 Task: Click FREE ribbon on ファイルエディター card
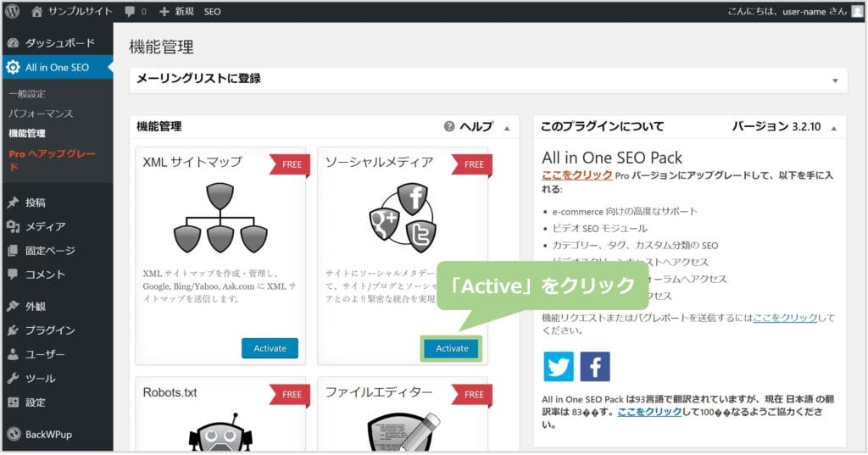click(x=471, y=395)
